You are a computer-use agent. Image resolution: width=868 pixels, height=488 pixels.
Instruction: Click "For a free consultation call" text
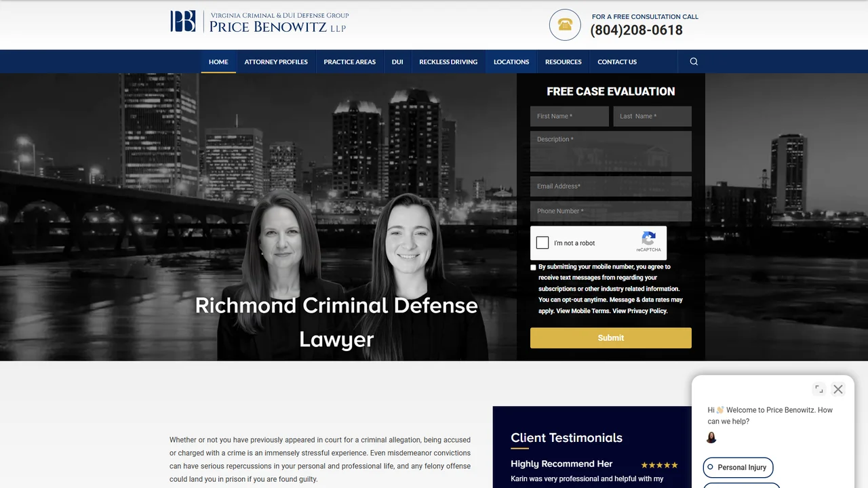(x=645, y=17)
